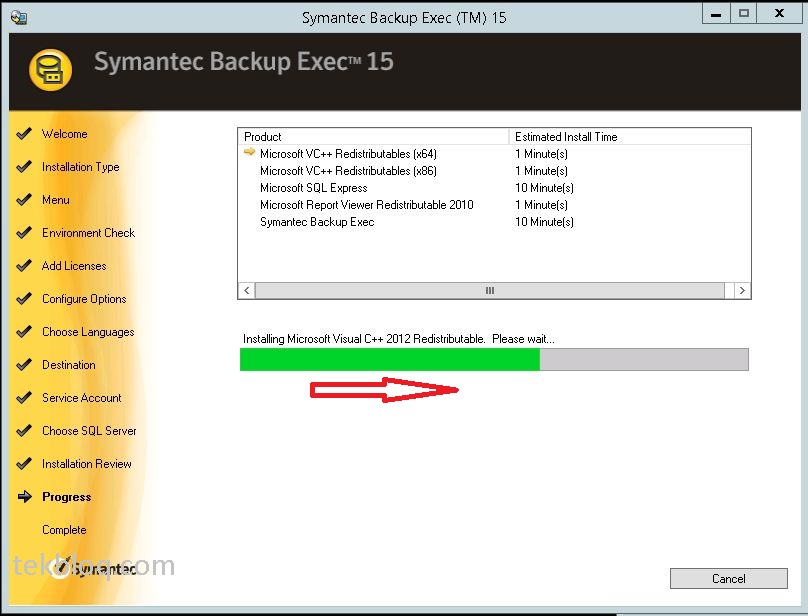Select the Add Licenses step
This screenshot has width=808, height=616.
[74, 266]
